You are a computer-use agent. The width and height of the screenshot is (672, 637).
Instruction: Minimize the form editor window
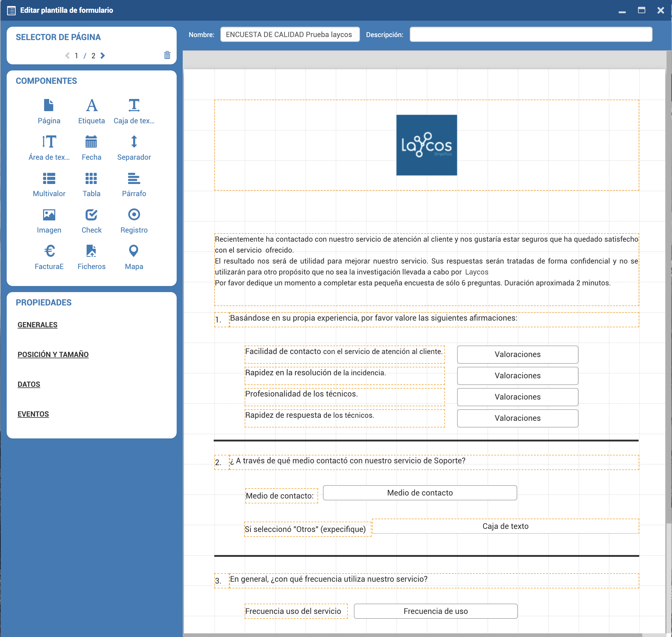pyautogui.click(x=622, y=12)
